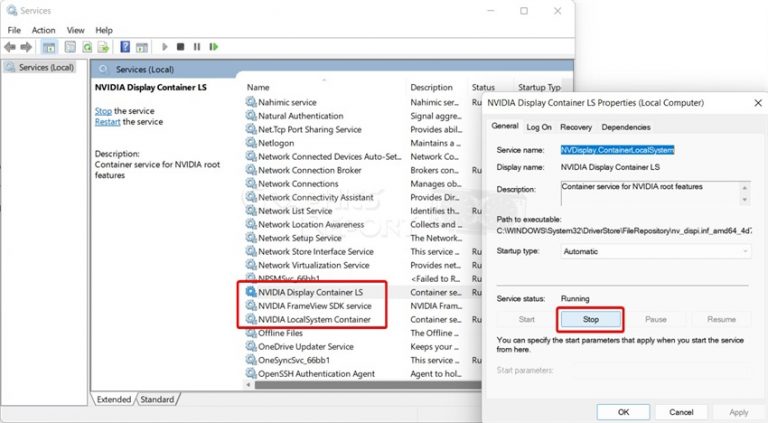The image size is (768, 423).
Task: Switch to the General tab
Action: [x=505, y=126]
